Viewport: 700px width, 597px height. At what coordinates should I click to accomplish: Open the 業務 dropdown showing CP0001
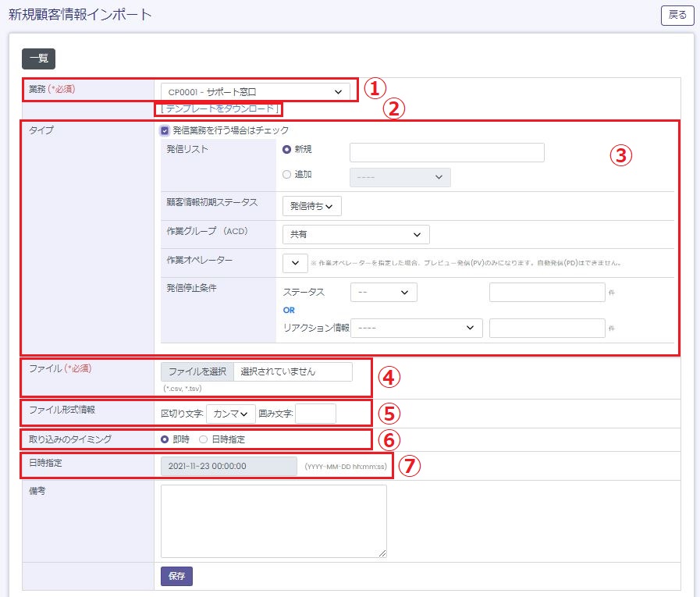pos(254,92)
